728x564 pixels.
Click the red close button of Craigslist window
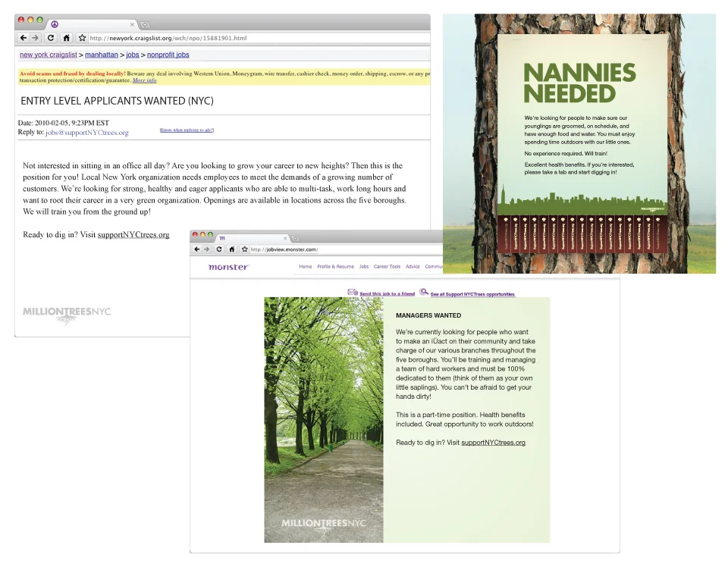coord(21,20)
